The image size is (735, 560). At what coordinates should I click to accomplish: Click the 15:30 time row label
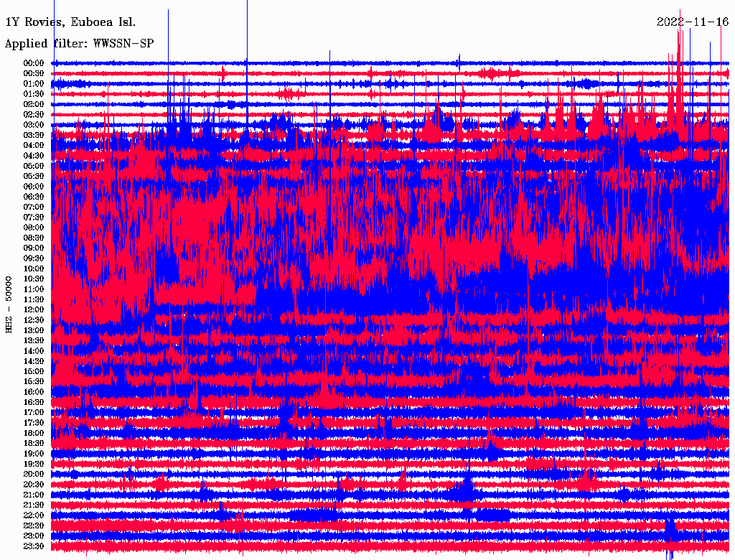(x=34, y=382)
